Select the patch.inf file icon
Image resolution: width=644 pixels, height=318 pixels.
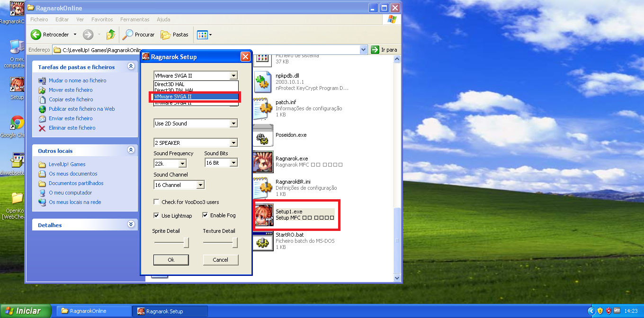coord(263,108)
